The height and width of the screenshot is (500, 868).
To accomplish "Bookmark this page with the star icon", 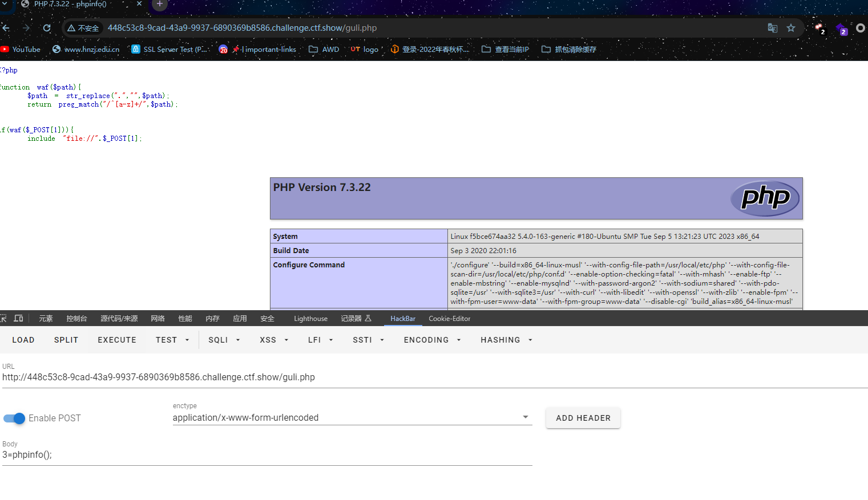I will tap(791, 28).
